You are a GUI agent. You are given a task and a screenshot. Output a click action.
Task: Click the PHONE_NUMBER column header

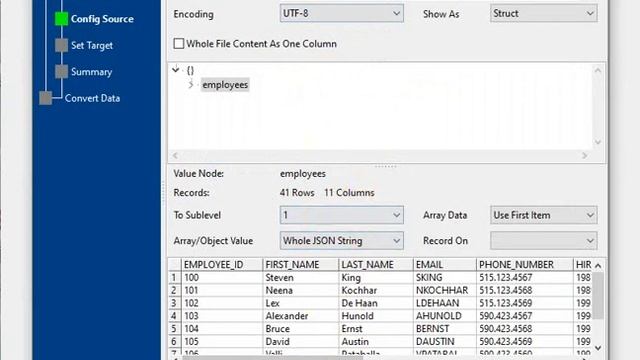pyautogui.click(x=524, y=265)
